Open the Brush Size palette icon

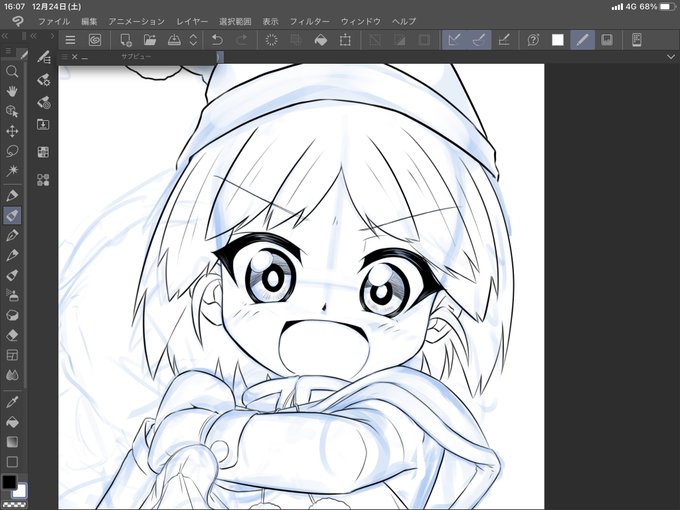click(43, 103)
